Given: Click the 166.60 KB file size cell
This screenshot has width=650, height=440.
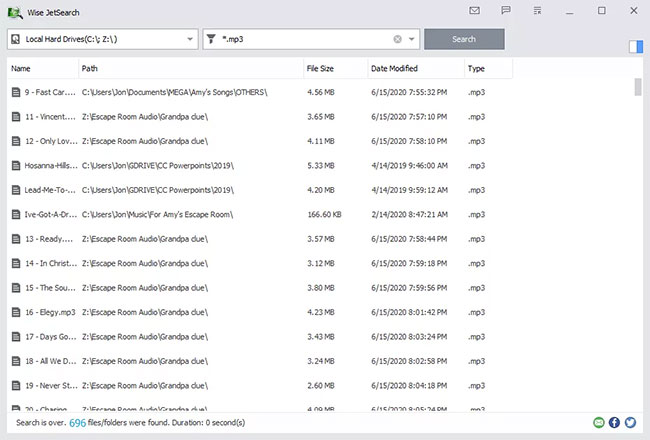Looking at the screenshot, I should tap(324, 214).
